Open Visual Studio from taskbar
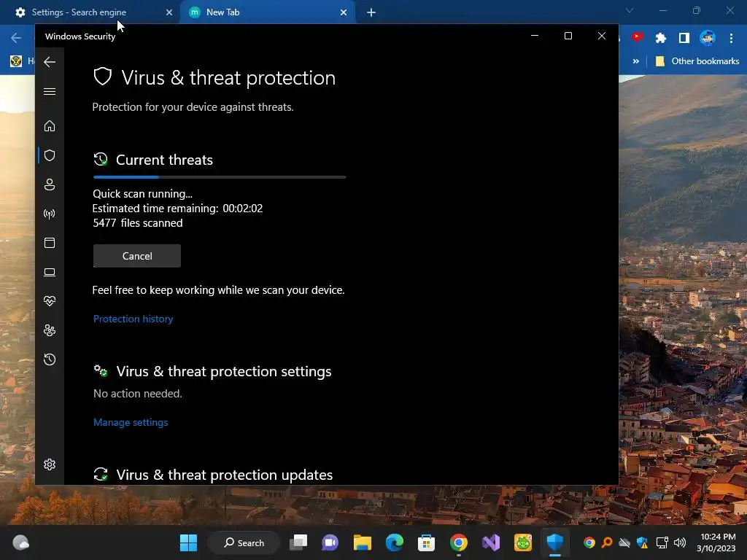747x560 pixels. [491, 542]
